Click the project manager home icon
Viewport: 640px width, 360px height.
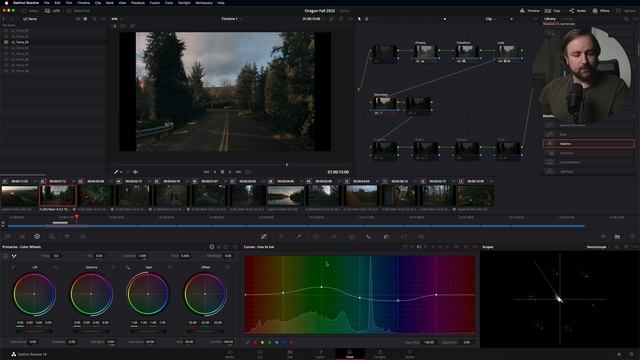pyautogui.click(x=619, y=354)
